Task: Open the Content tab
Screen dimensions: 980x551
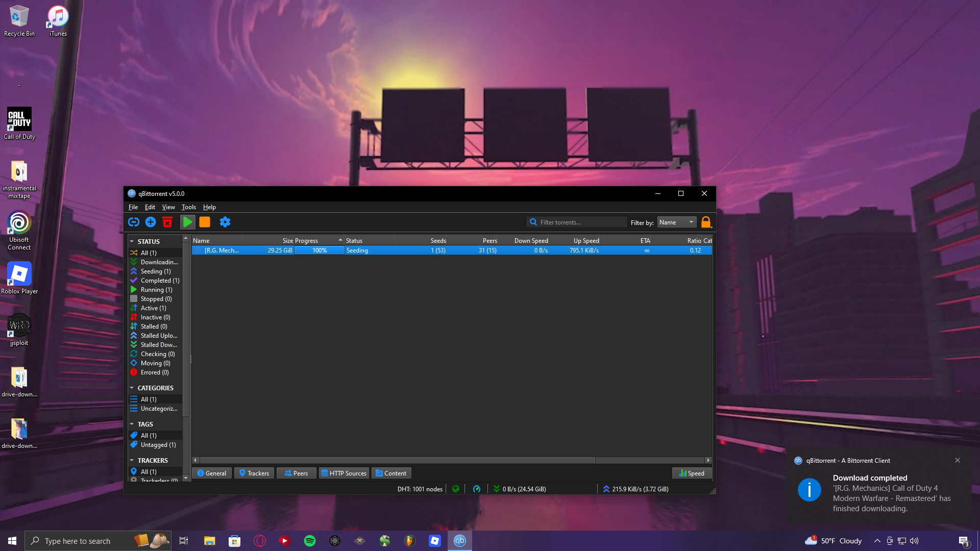Action: 391,473
